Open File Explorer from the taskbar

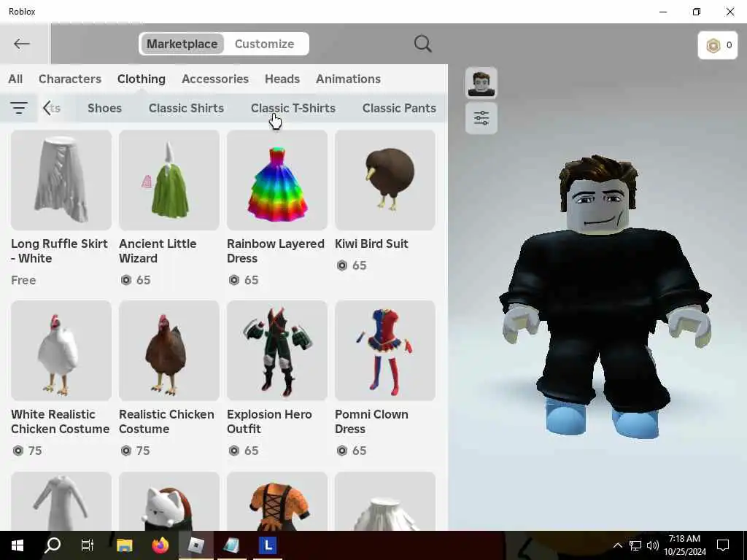click(124, 545)
